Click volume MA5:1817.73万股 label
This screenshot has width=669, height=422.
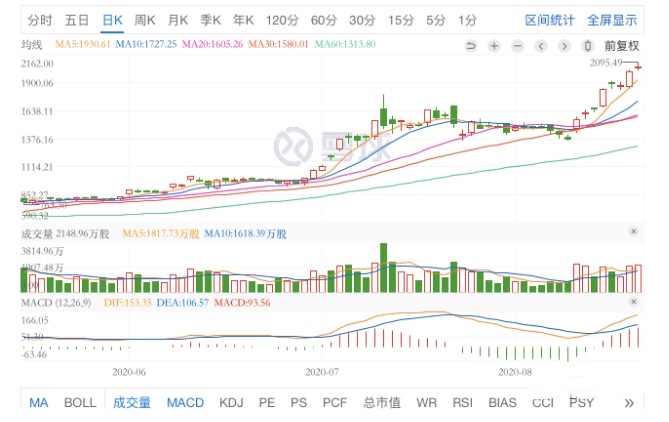[161, 233]
